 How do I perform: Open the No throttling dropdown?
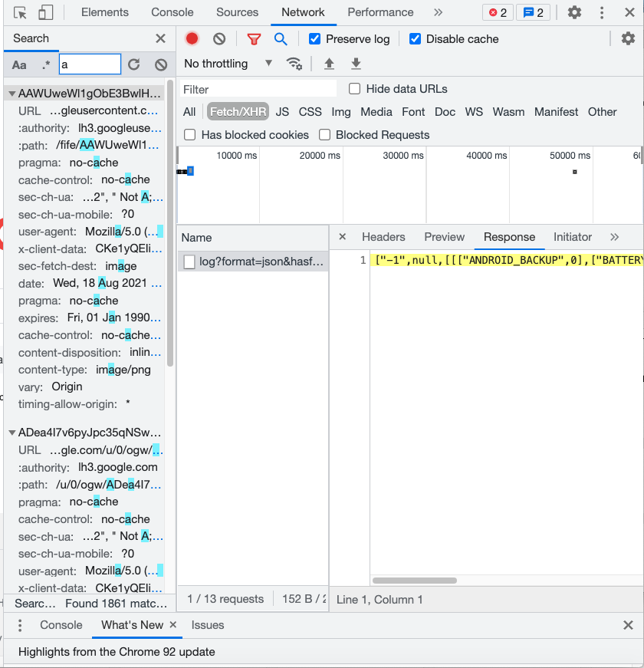228,64
